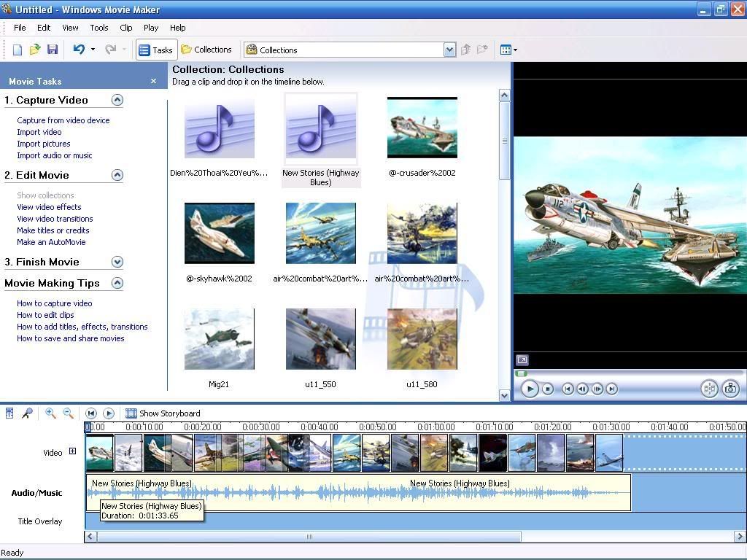Image resolution: width=747 pixels, height=560 pixels.
Task: Open the View menu
Action: click(x=71, y=28)
